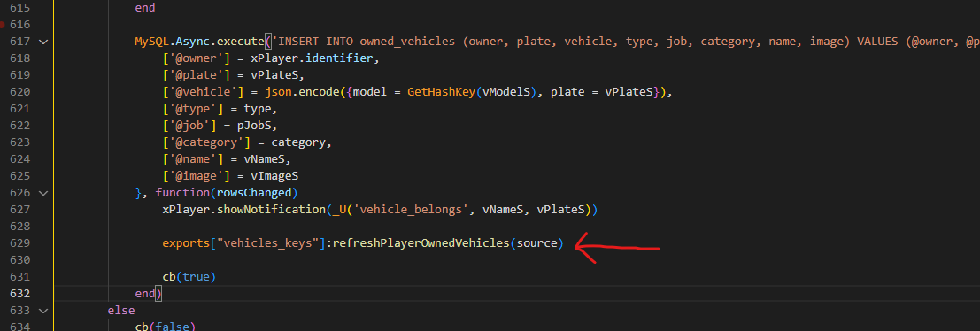This screenshot has height=331, width=980.
Task: Click xPlayer.identifier on line 618
Action: pos(312,58)
